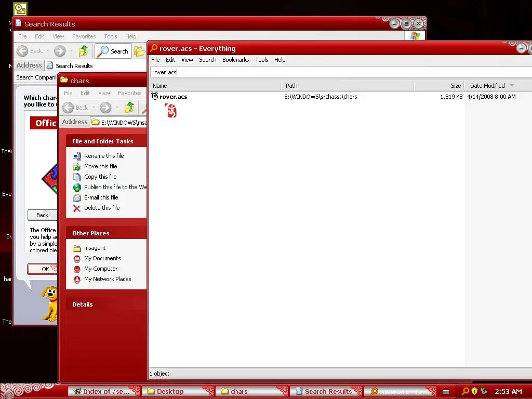Sort results by Size column header
The image size is (532, 399).
pyautogui.click(x=440, y=86)
